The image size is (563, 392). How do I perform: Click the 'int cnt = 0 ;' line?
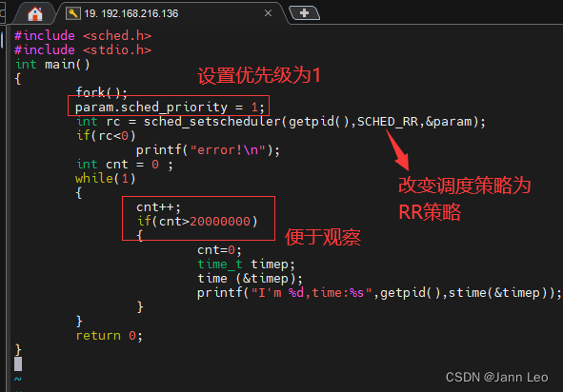click(x=124, y=165)
